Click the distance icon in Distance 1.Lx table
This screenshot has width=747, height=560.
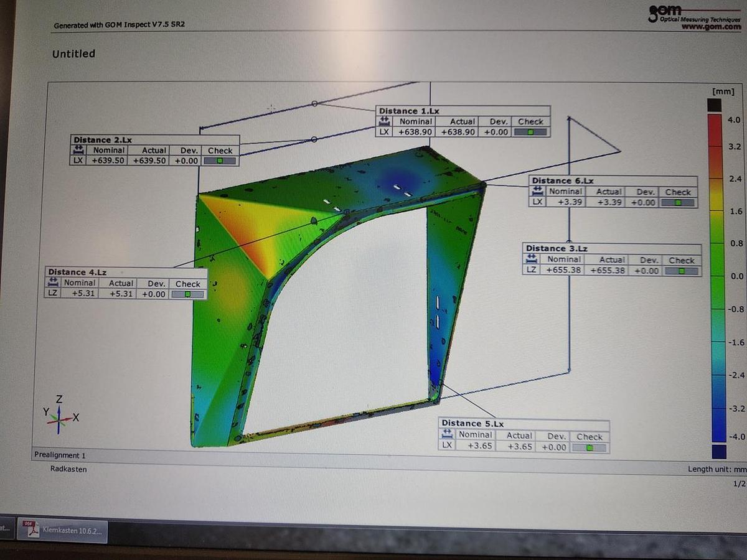pyautogui.click(x=385, y=121)
